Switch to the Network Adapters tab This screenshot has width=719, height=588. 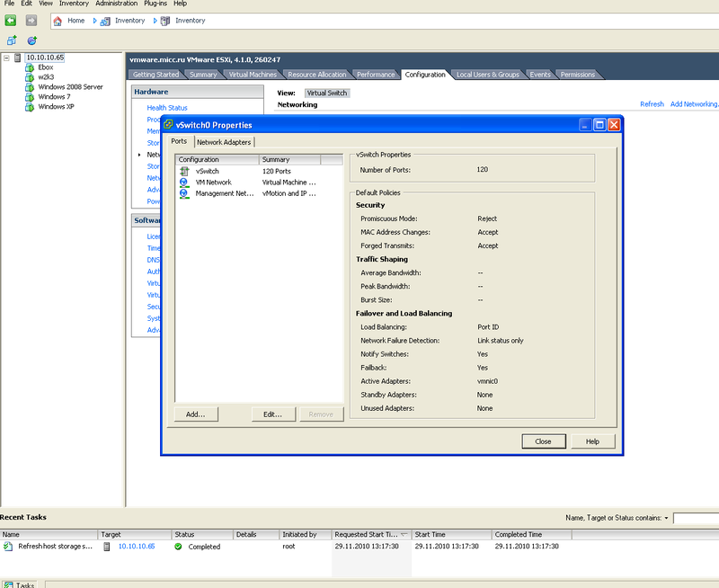224,142
